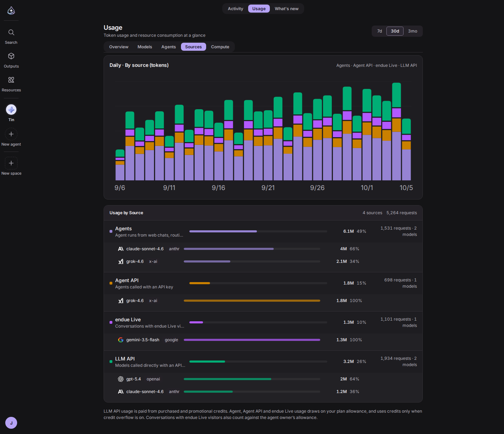504x434 pixels.
Task: Collapse the Agents source row
Action: tap(263, 231)
